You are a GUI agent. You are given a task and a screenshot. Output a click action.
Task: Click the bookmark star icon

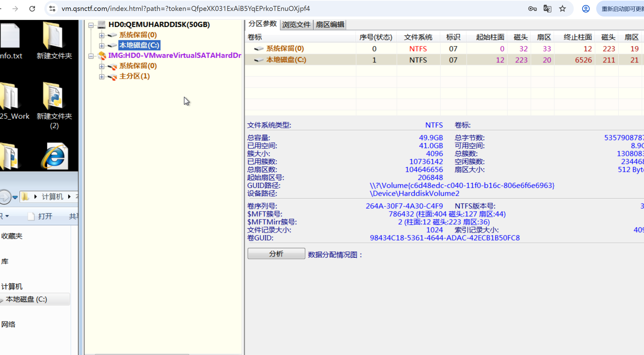(x=562, y=9)
